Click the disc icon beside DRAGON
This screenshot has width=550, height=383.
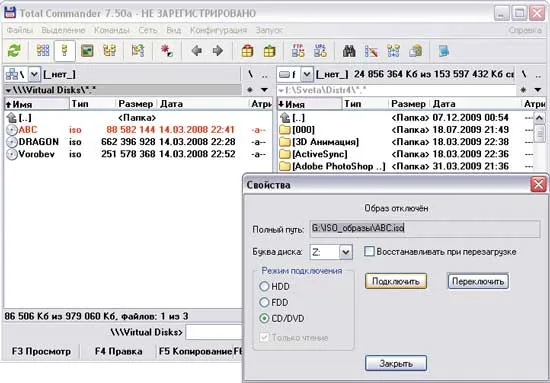12,142
